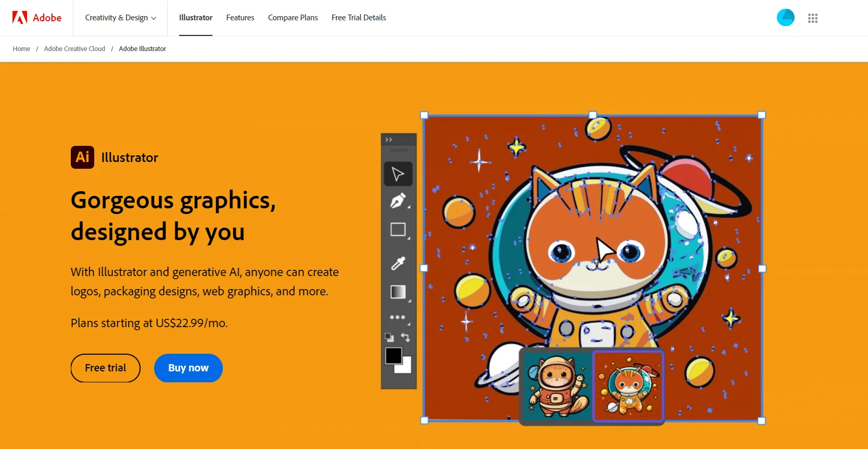The height and width of the screenshot is (449, 868).
Task: Click the three-dots more tools icon
Action: coord(397,317)
